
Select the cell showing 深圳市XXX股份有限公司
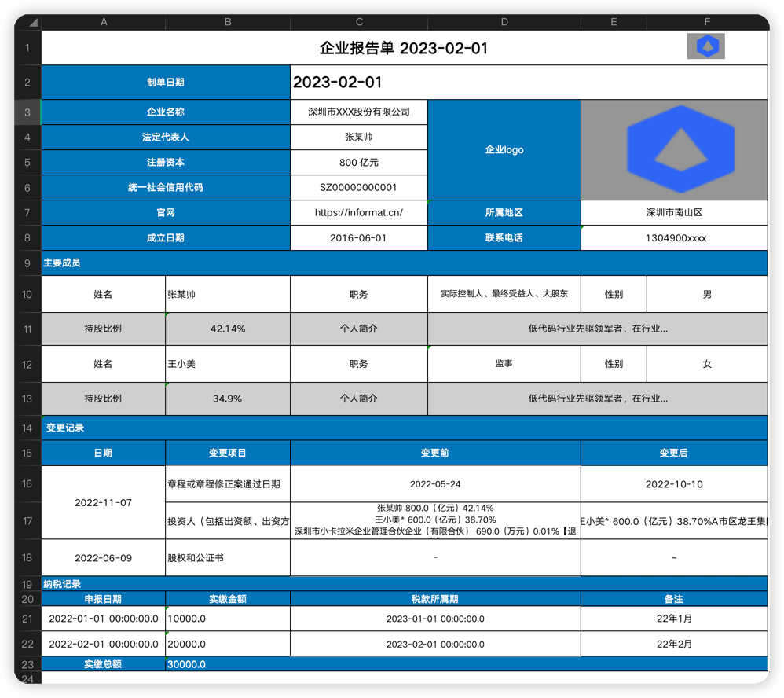point(359,112)
